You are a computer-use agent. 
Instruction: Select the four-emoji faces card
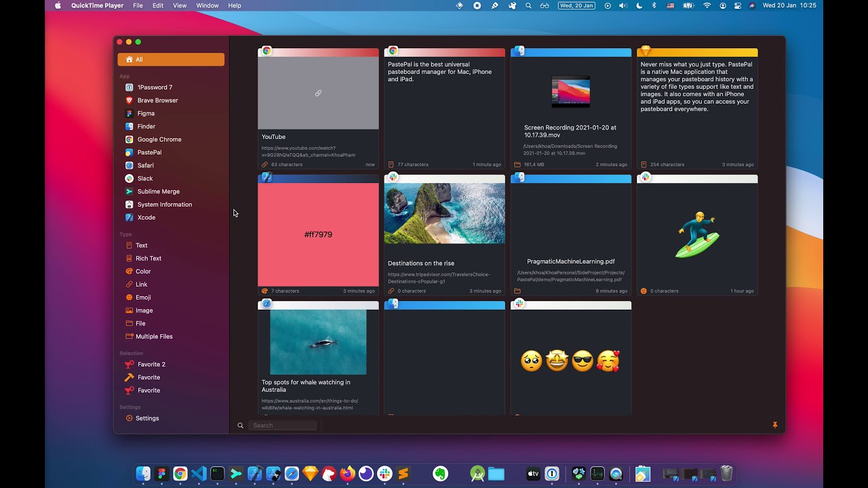[x=570, y=358]
